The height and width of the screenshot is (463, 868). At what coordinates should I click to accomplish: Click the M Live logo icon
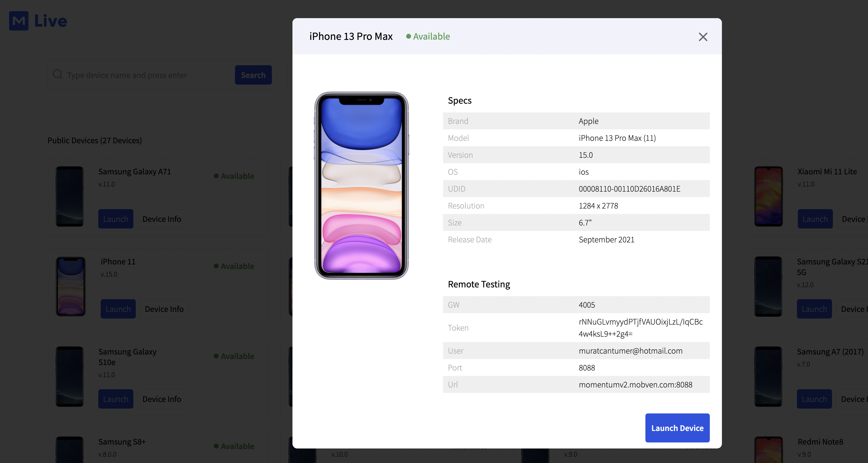click(x=19, y=21)
